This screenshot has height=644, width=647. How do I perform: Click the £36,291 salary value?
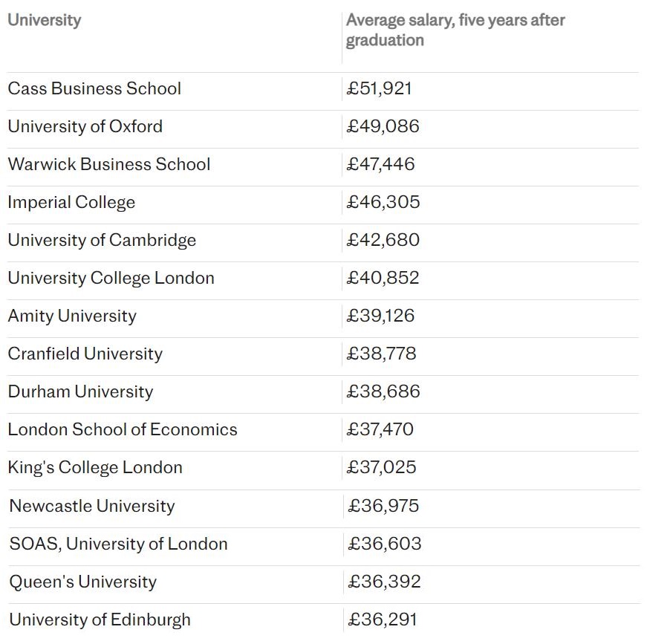pos(383,619)
